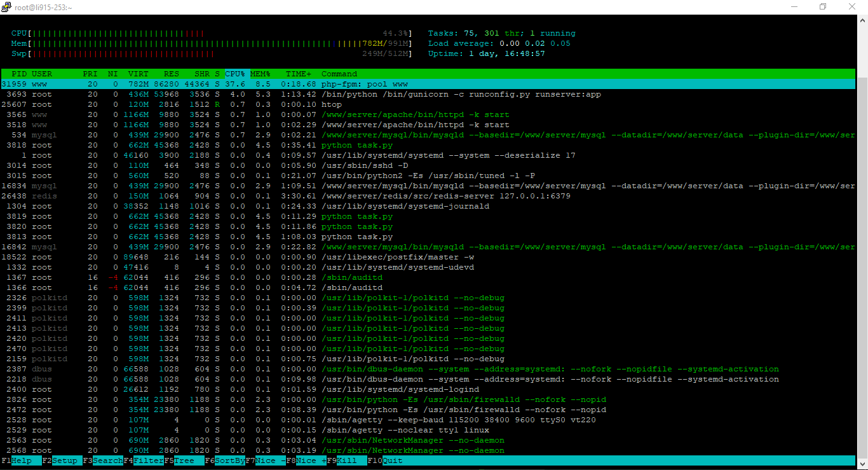The image size is (868, 470).
Task: Sort by the CPU% column header
Action: (x=235, y=74)
